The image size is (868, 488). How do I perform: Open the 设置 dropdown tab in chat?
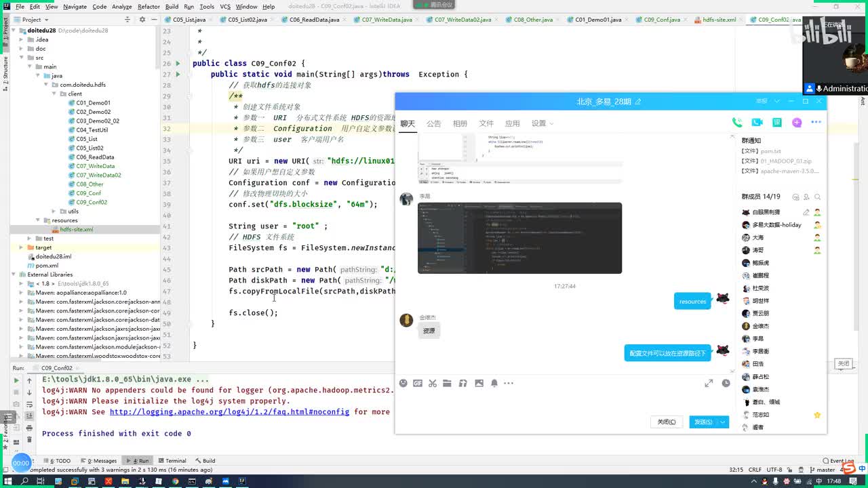pos(542,123)
